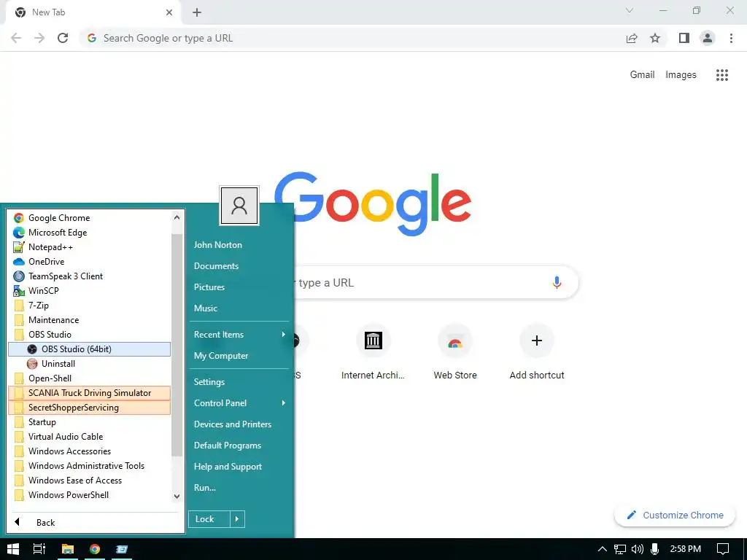Click the user avatar picture
The image size is (747, 560).
coord(239,206)
